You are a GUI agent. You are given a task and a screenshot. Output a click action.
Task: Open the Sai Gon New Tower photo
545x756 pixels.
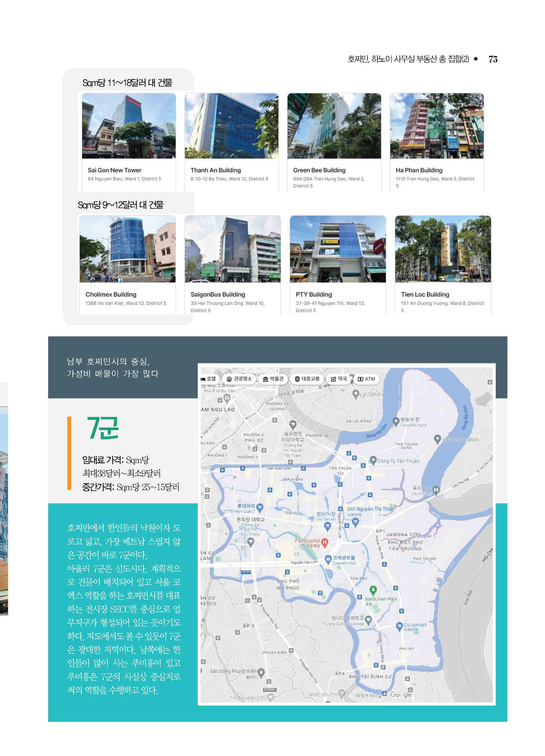(x=129, y=126)
